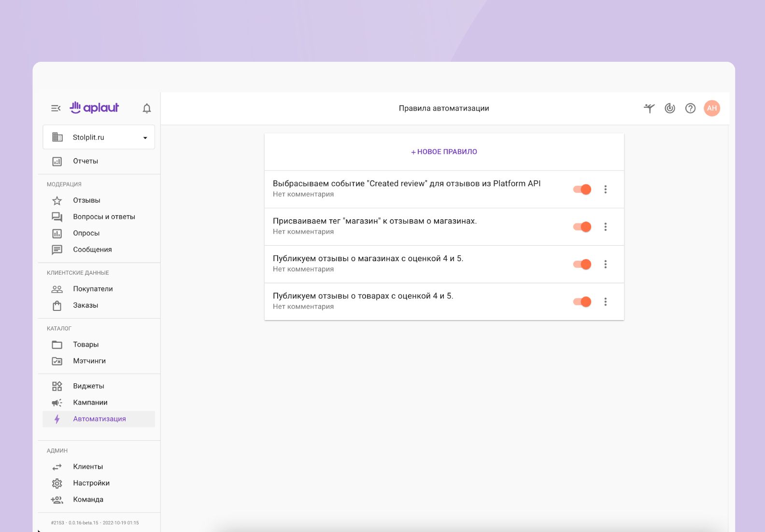Open the Stolplit.ru company dropdown
The width and height of the screenshot is (765, 532).
coord(99,137)
